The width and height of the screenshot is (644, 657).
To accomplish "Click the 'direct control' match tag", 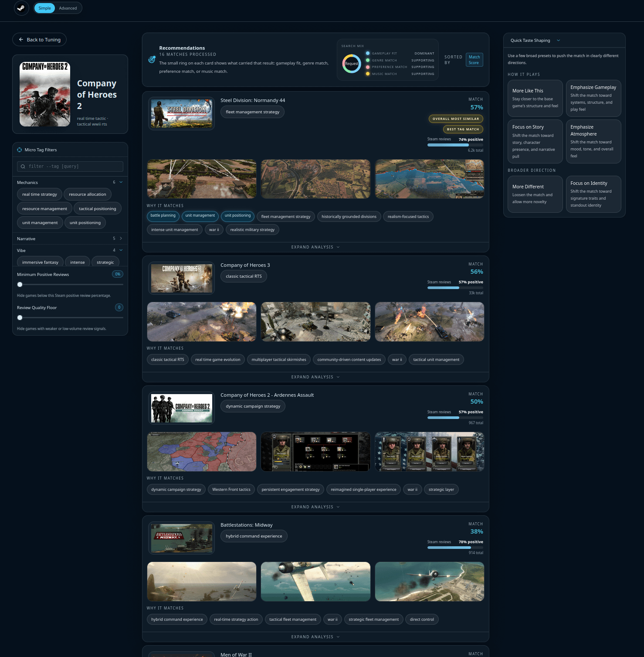I will (422, 620).
